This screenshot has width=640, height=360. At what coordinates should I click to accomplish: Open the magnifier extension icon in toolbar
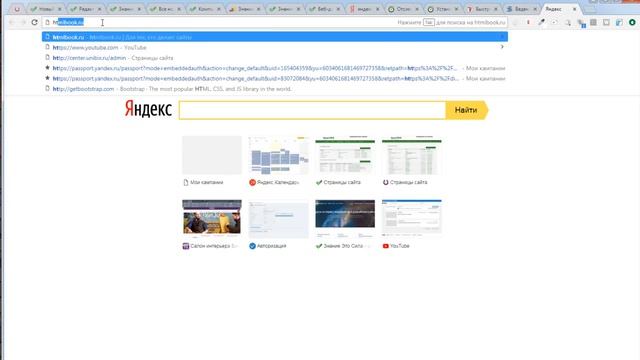coord(567,22)
